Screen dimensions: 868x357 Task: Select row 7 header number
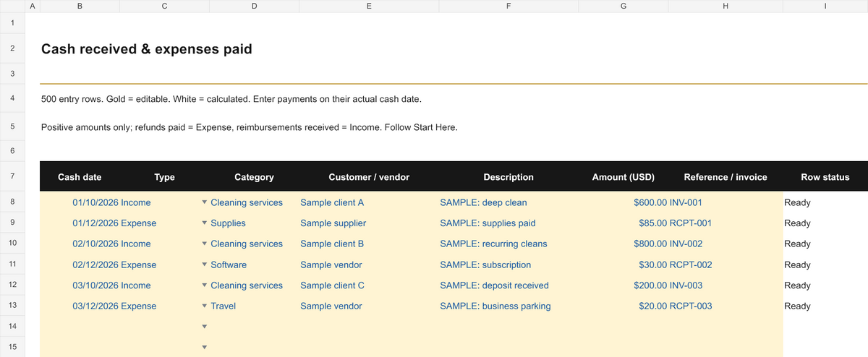coord(12,176)
